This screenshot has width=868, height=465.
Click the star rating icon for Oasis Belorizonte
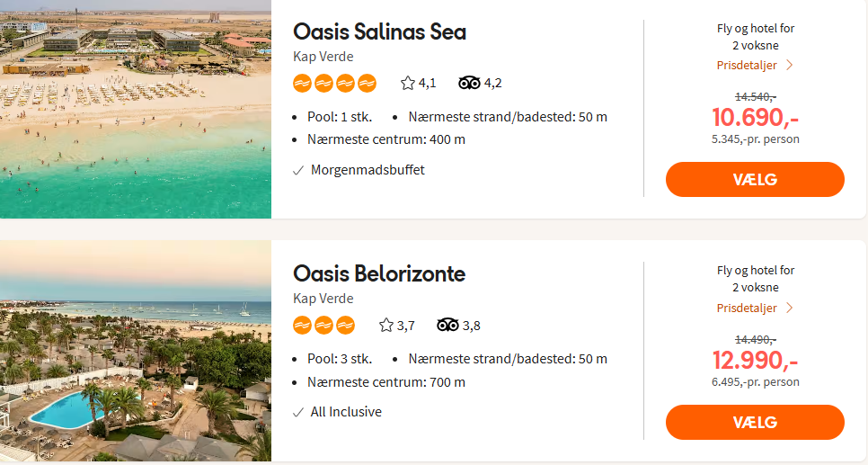point(386,326)
